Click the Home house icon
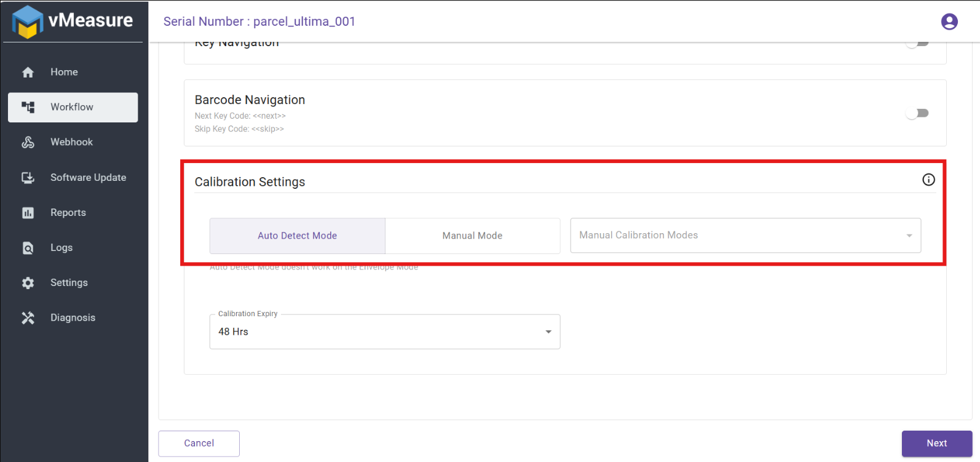Image resolution: width=980 pixels, height=462 pixels. [28, 73]
